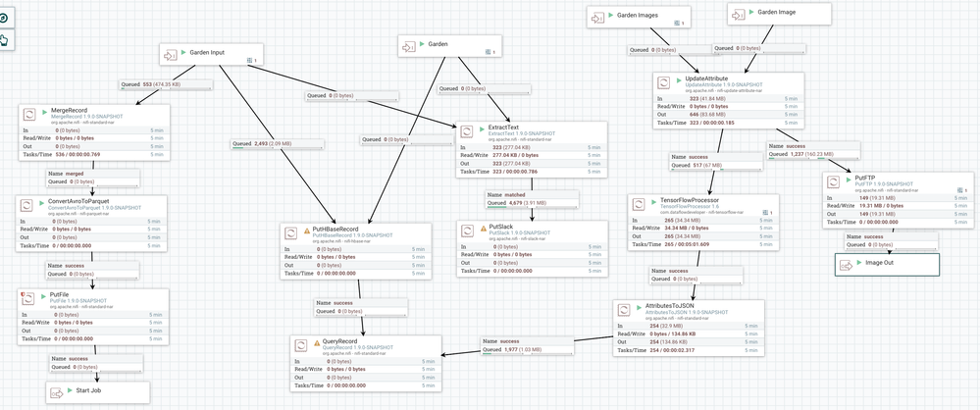The image size is (980, 410).
Task: Click the MergeRecord processor name
Action: pos(69,110)
